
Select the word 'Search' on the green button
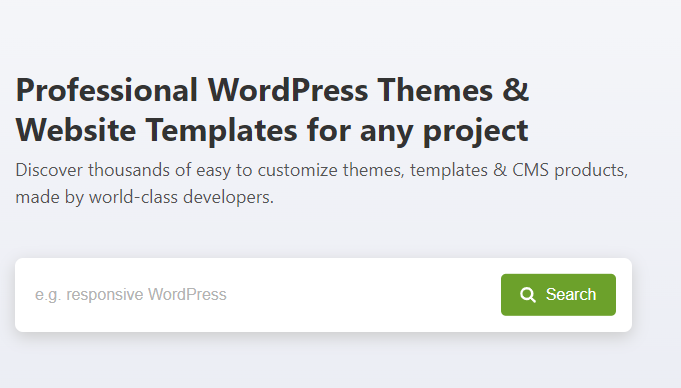pyautogui.click(x=571, y=295)
